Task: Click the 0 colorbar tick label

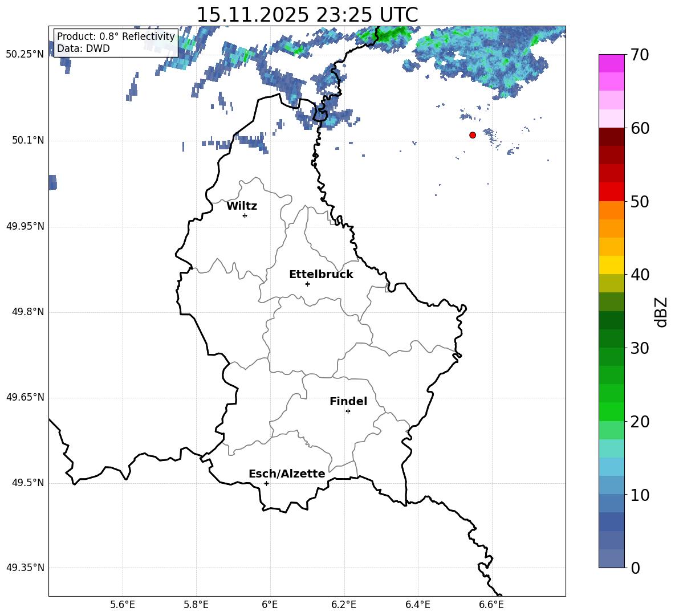Action: (x=636, y=568)
